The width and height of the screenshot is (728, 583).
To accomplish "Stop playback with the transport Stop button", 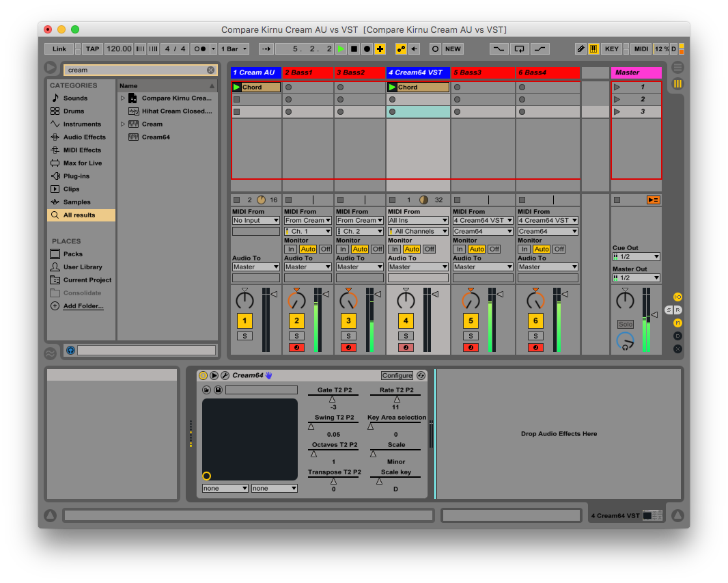I will pyautogui.click(x=354, y=49).
